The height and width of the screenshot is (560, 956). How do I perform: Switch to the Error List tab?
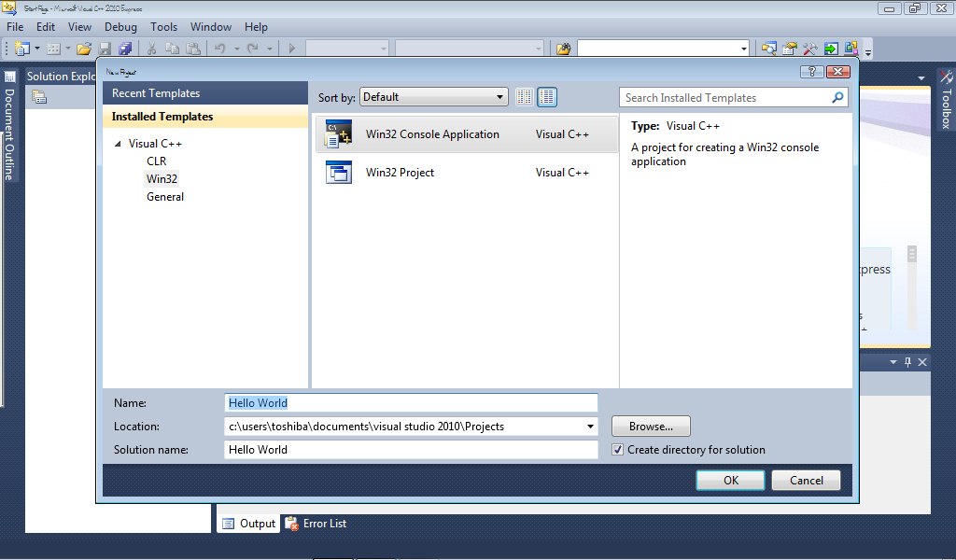tap(316, 524)
